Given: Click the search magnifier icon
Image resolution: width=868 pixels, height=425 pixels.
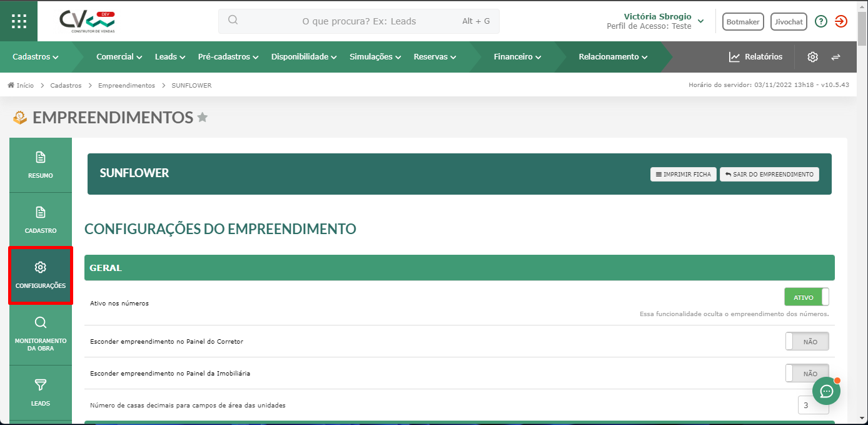Looking at the screenshot, I should click(233, 20).
